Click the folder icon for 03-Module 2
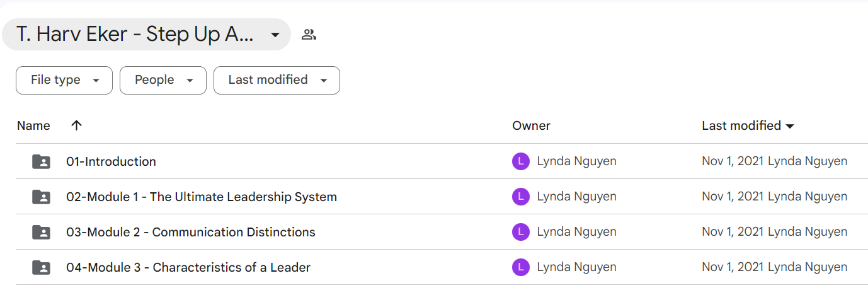Image resolution: width=868 pixels, height=295 pixels. point(41,232)
